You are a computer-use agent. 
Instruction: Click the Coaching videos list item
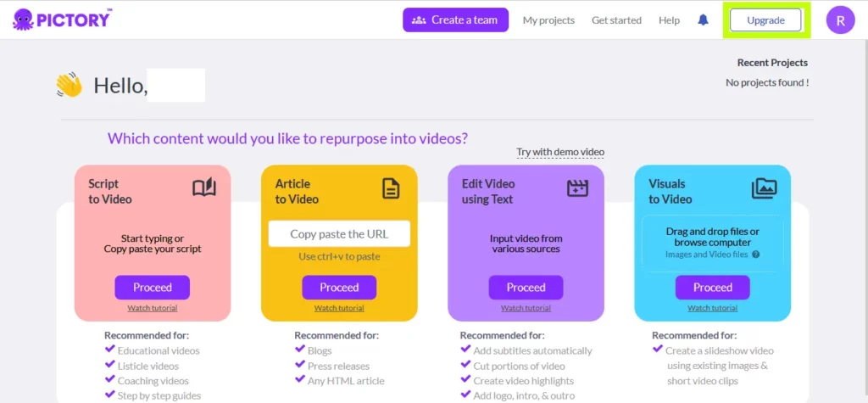(153, 382)
